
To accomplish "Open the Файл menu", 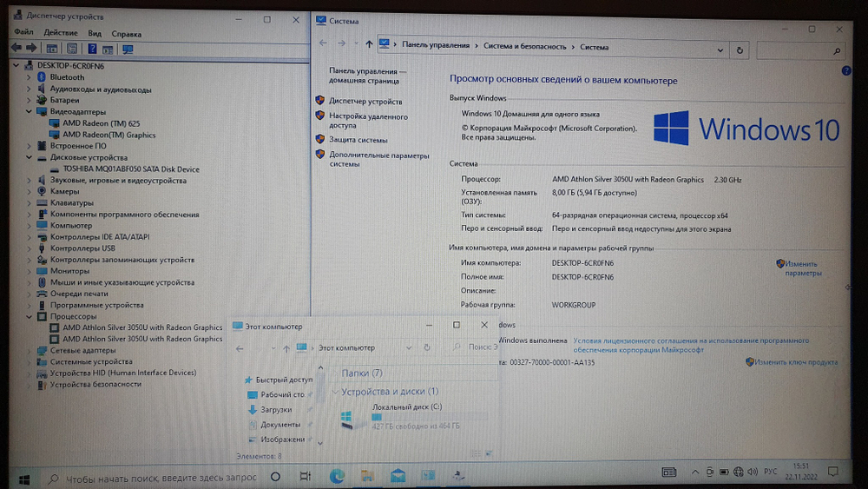I will pos(23,32).
